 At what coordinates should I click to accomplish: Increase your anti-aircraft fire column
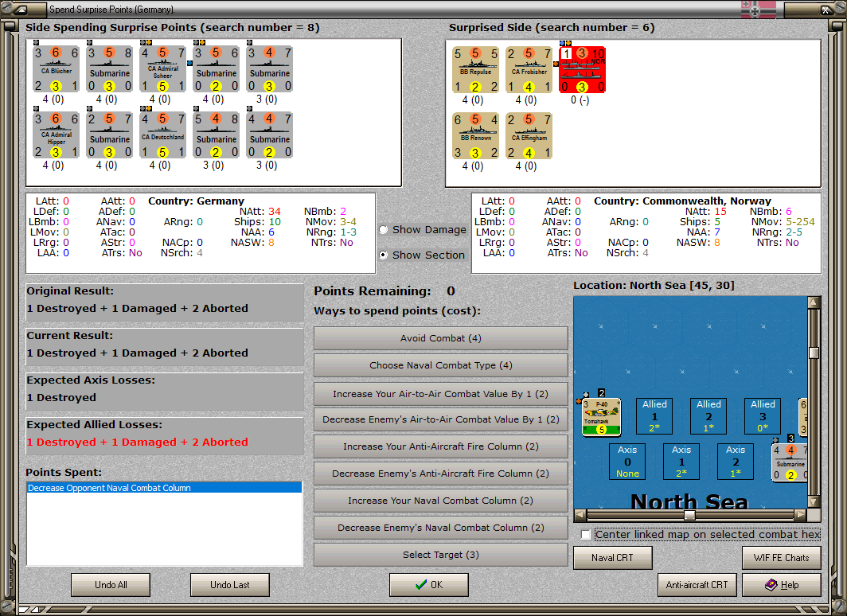coord(441,446)
